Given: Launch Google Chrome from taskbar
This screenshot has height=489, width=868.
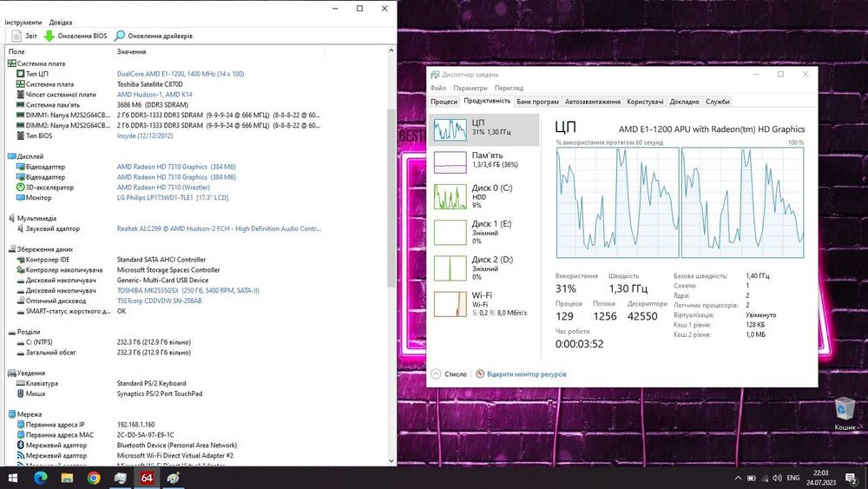Looking at the screenshot, I should [94, 478].
